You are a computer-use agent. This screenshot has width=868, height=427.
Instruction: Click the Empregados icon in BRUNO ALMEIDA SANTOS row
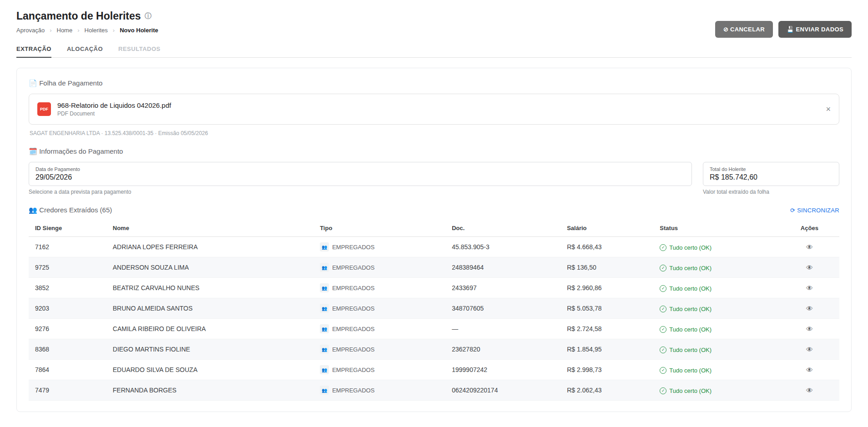pos(324,309)
